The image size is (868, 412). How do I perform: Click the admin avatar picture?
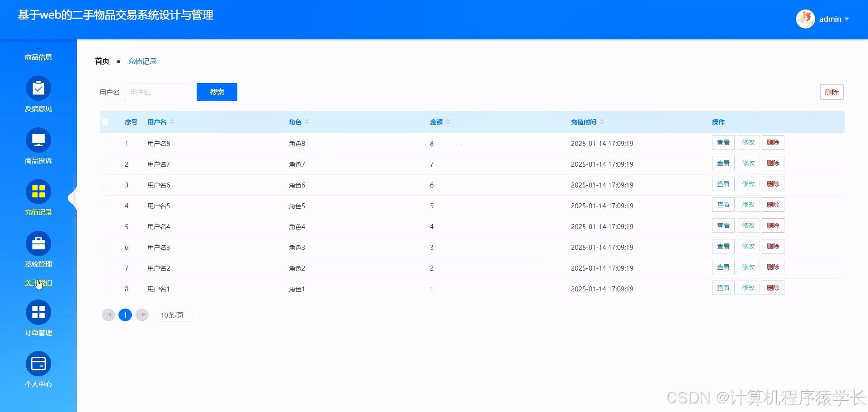[x=805, y=19]
